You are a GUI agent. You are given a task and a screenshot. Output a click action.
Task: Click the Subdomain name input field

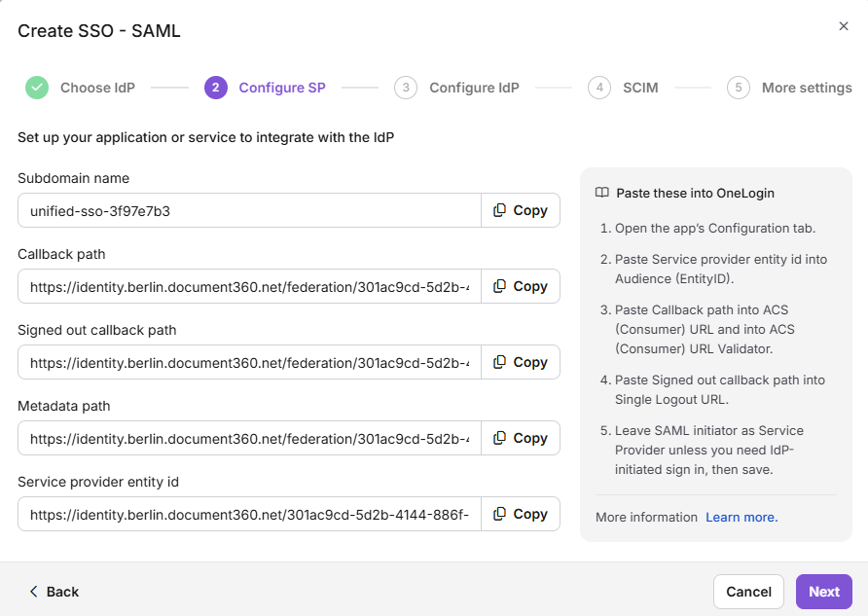pos(250,210)
